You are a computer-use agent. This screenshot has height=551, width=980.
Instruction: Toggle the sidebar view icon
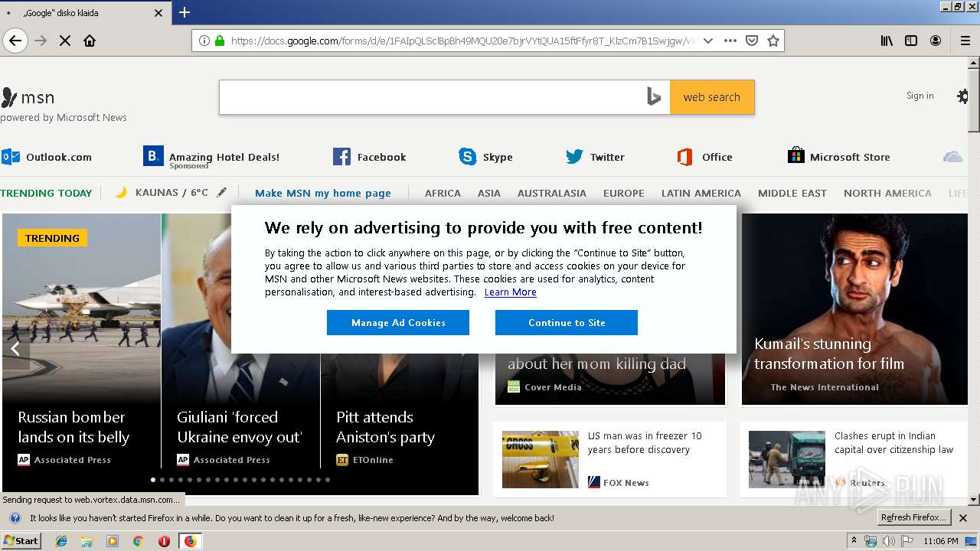[911, 41]
